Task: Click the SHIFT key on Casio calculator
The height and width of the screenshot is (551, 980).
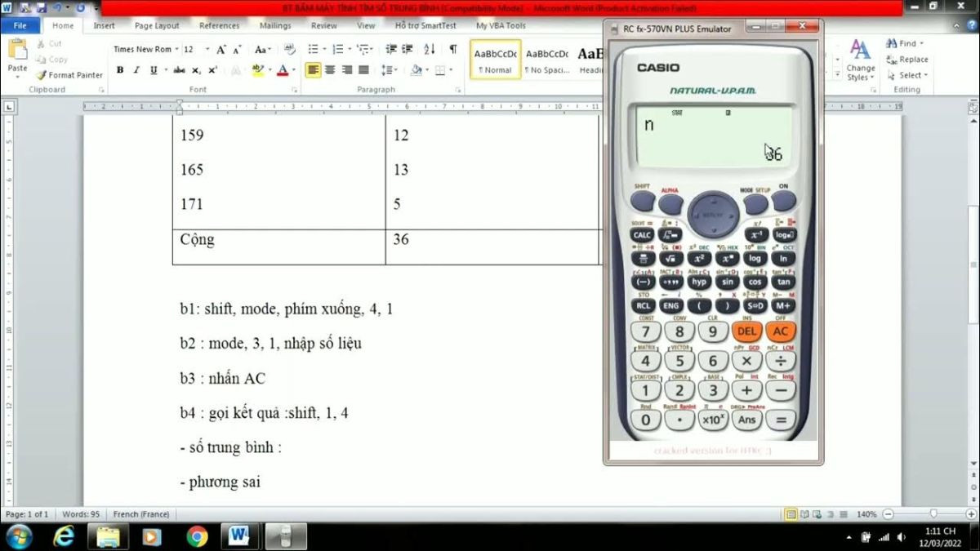Action: (x=643, y=201)
